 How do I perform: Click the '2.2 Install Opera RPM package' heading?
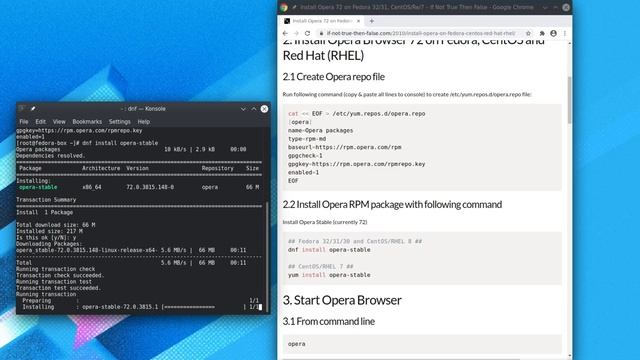[392, 204]
